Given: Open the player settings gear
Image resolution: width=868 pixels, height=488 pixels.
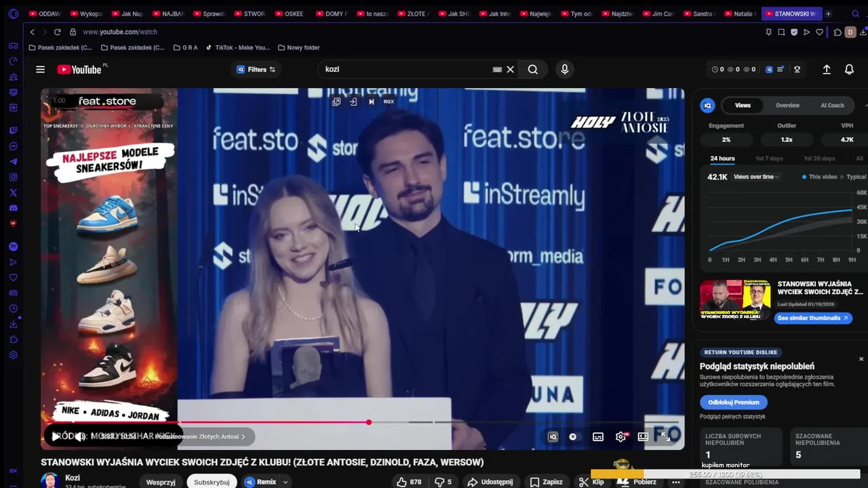Looking at the screenshot, I should [620, 436].
